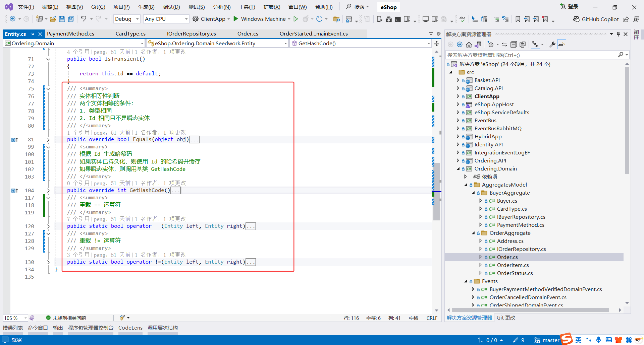Click the Home icon in Solution Explorer
644x345 pixels.
[469, 45]
